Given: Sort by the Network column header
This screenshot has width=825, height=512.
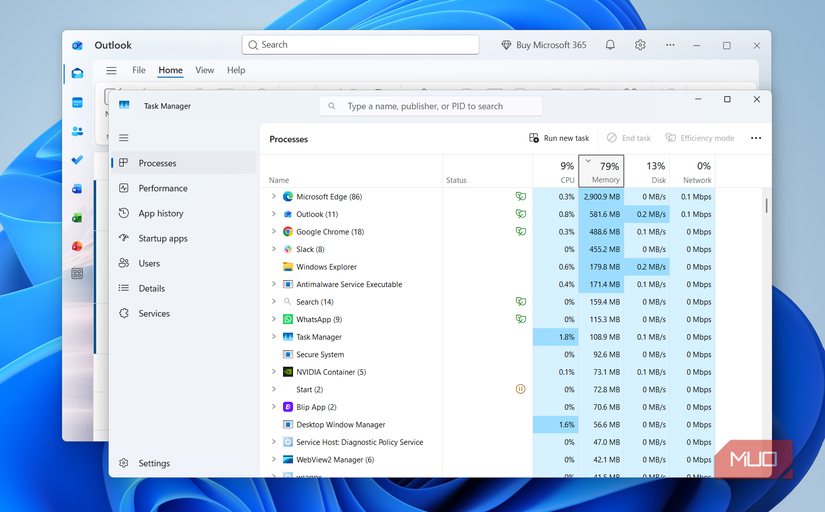Looking at the screenshot, I should (692, 171).
